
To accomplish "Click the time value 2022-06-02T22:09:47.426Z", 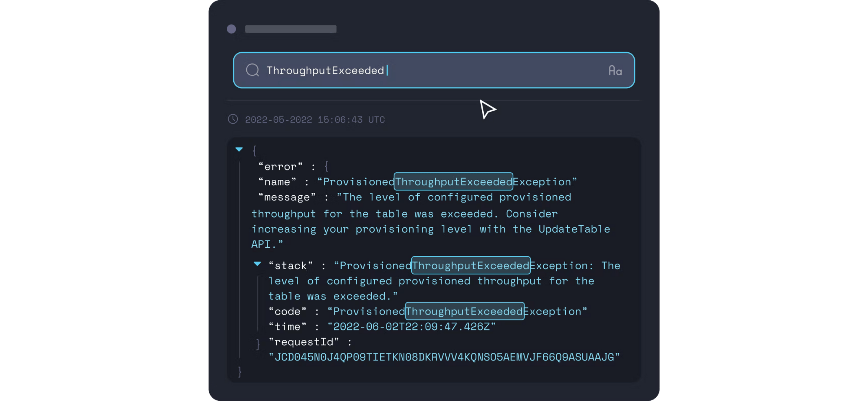I will (411, 327).
